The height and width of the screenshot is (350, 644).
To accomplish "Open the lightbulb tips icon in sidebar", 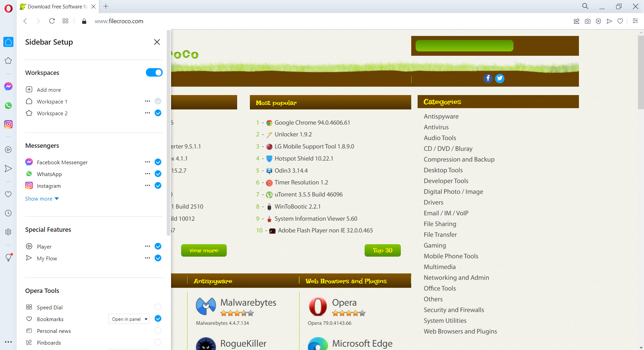I will click(8, 257).
